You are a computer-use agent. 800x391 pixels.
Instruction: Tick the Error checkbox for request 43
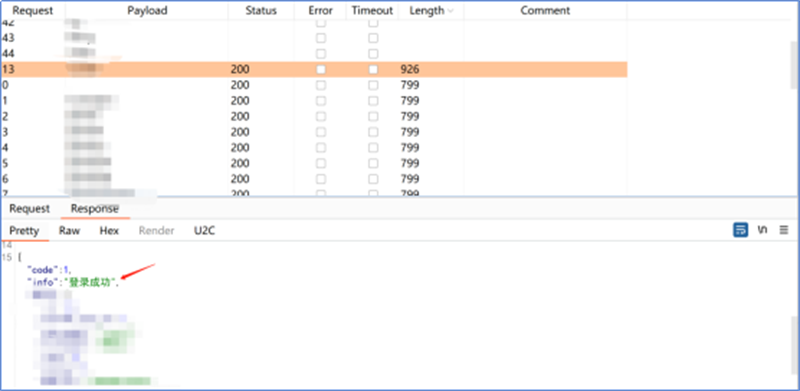(320, 38)
